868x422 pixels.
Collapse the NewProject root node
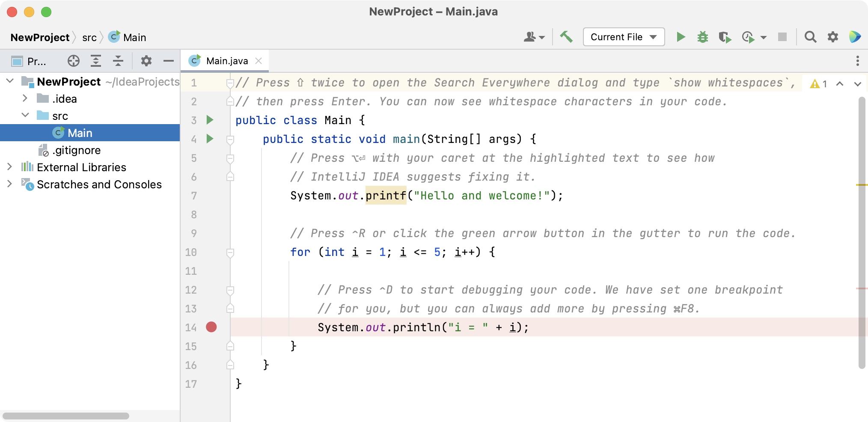click(x=10, y=81)
